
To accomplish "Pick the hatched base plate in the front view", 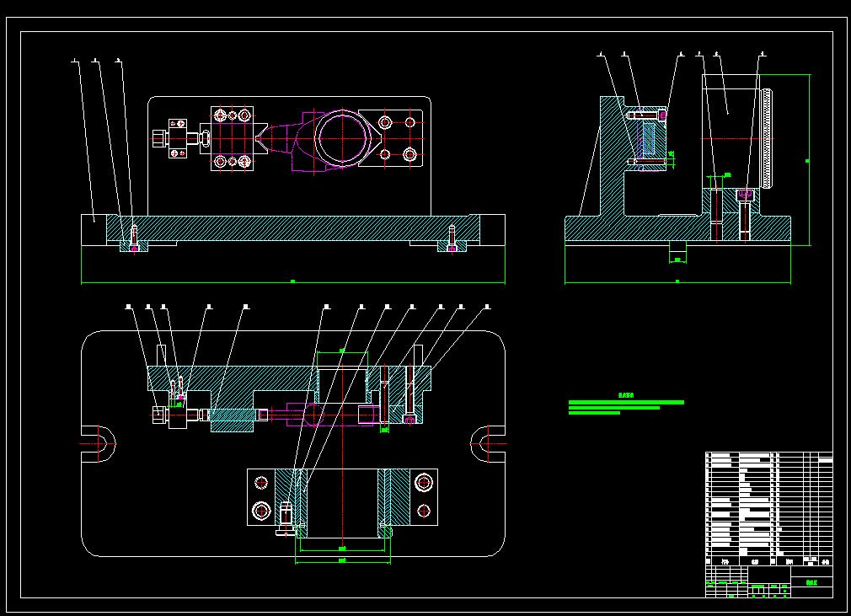I will coord(293,228).
